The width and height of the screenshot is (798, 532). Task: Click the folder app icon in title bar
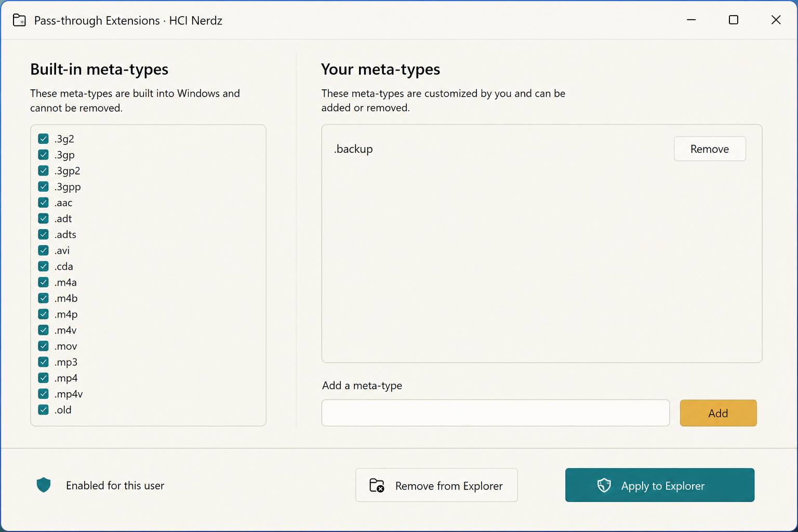coord(19,20)
